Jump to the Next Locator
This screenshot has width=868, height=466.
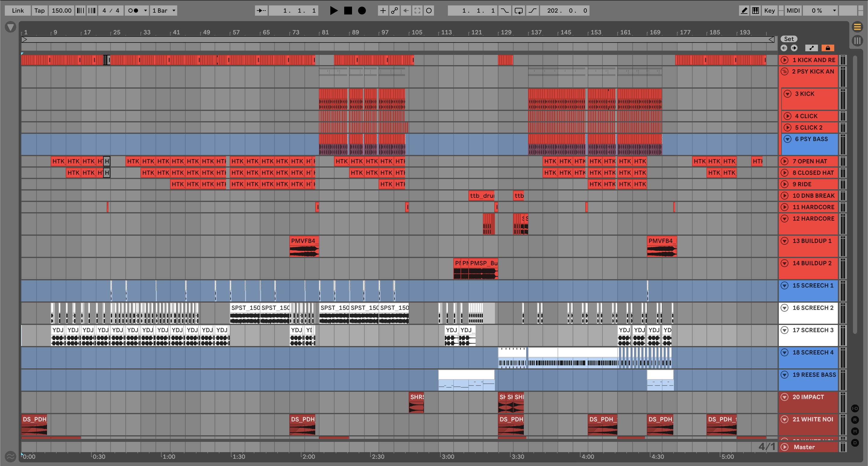tap(794, 48)
